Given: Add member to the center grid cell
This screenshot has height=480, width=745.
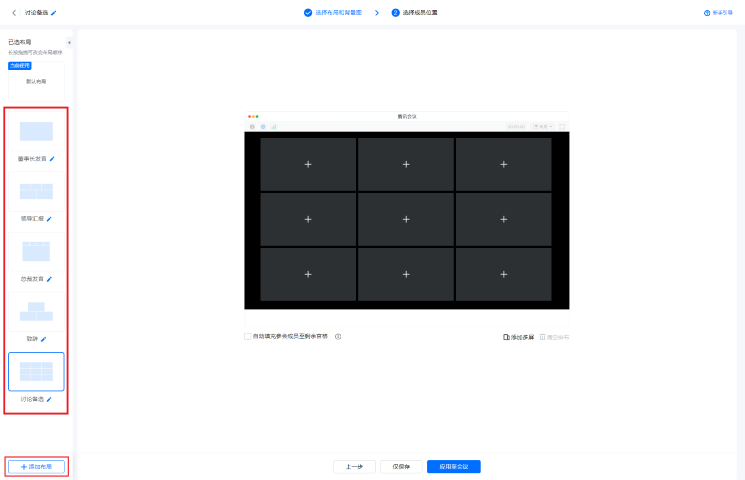Looking at the screenshot, I should point(406,220).
